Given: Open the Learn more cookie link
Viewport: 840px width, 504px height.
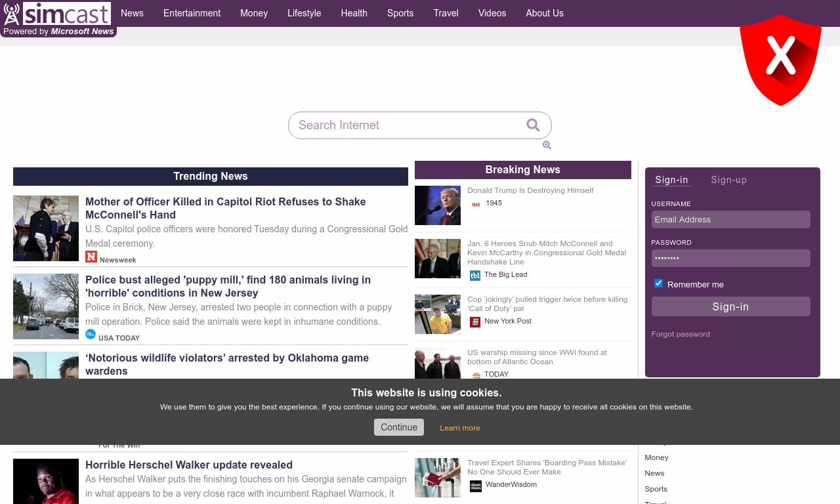Looking at the screenshot, I should pos(460,428).
